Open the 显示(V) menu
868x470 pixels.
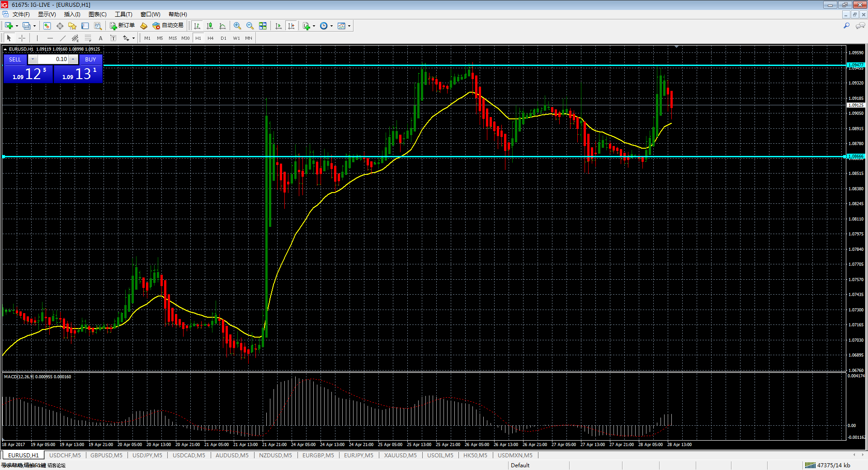[x=47, y=14]
